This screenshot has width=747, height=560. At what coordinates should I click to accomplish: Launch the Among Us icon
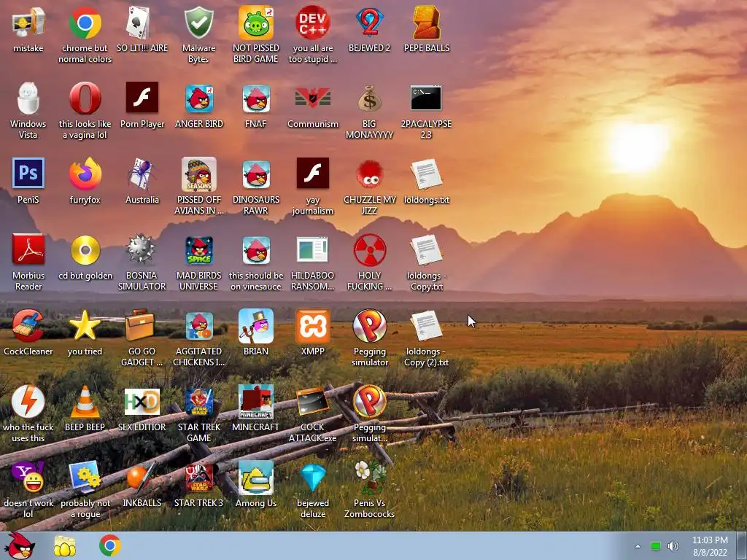(x=256, y=477)
